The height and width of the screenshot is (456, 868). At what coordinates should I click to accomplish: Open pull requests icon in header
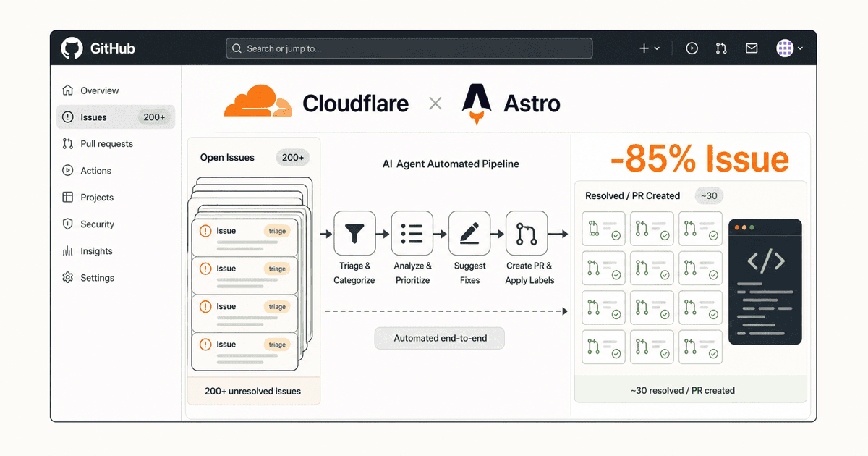pyautogui.click(x=721, y=48)
